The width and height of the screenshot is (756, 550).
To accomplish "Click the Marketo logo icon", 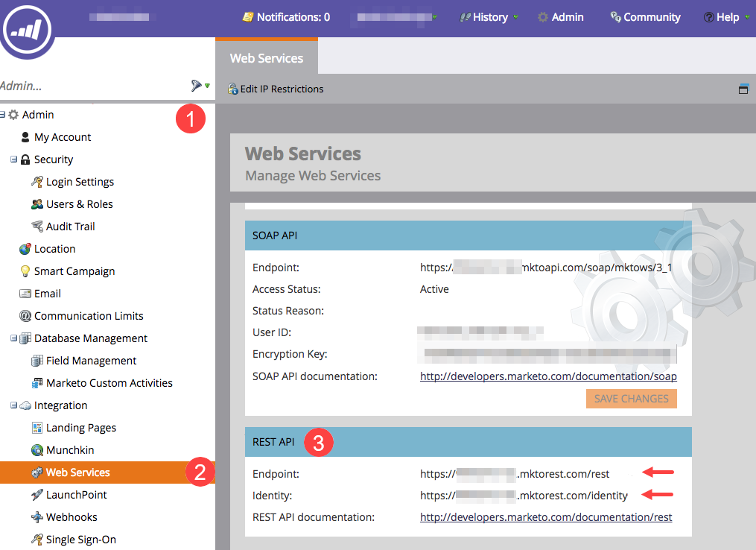I will pos(27,30).
